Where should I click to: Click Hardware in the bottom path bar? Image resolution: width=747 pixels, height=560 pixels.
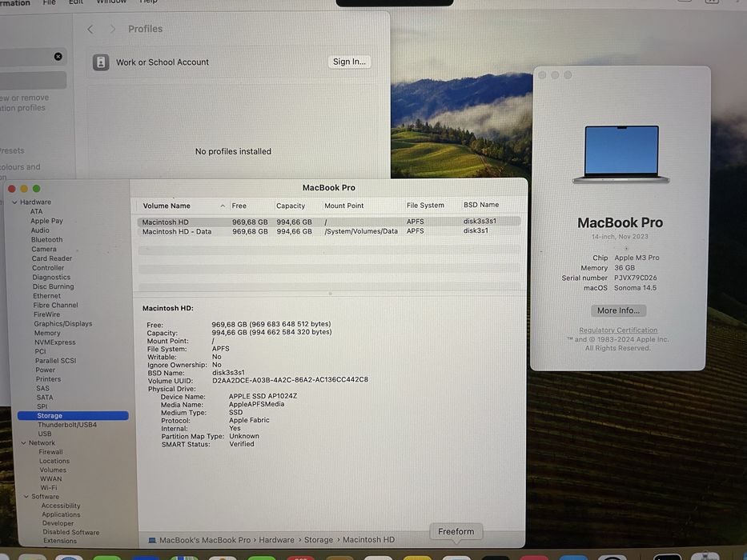coord(276,540)
